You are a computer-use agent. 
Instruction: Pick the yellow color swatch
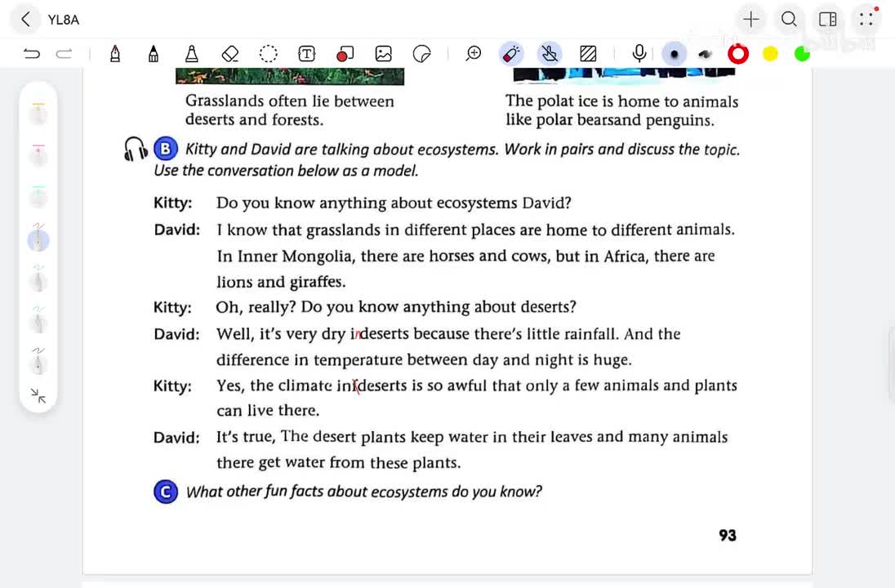(770, 54)
